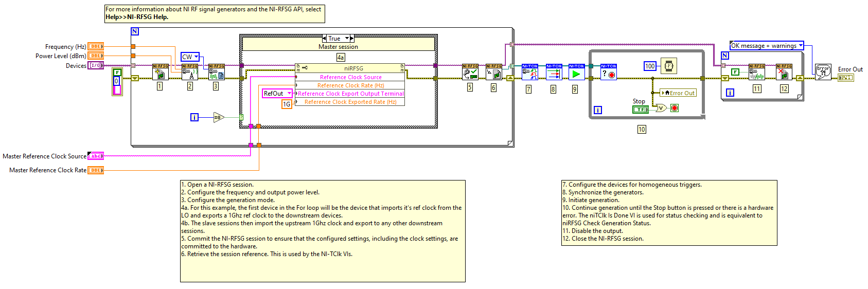Select the niTClk Is Done VI
Viewport: 868px width, 289px height.
[608, 72]
